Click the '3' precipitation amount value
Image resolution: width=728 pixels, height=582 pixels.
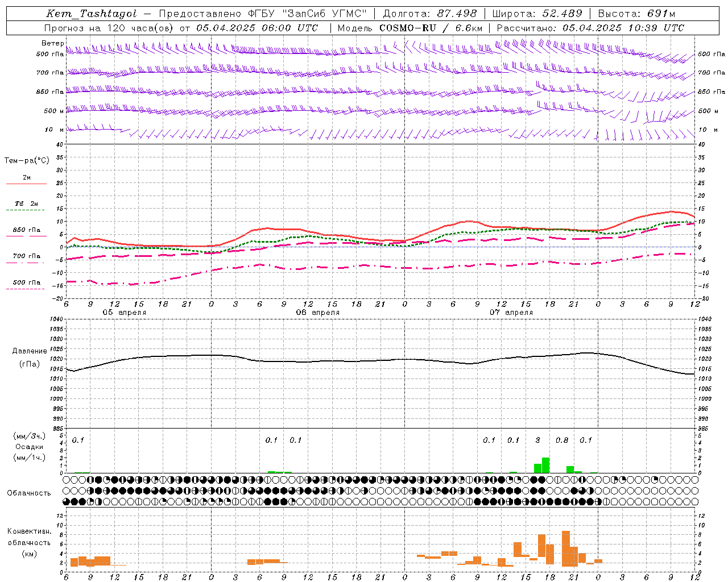(x=538, y=440)
